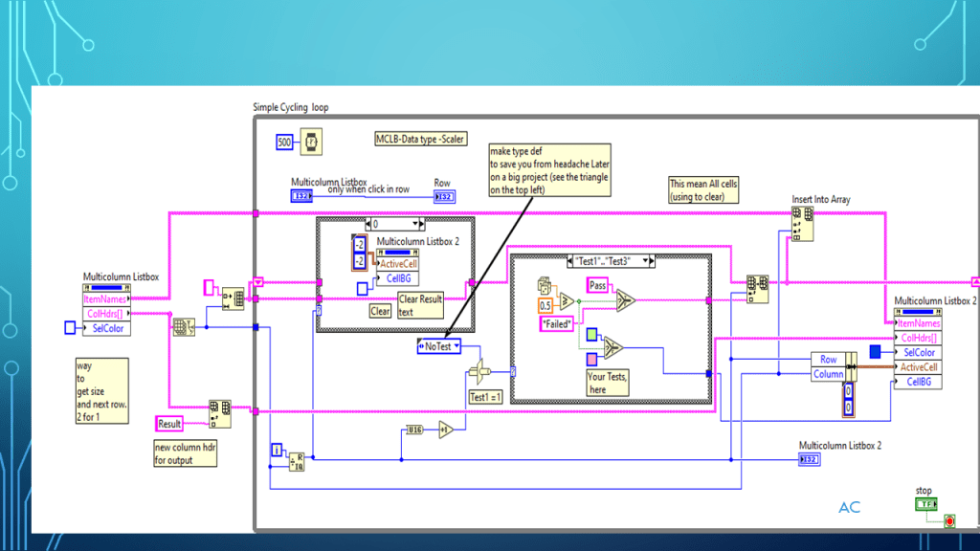The height and width of the screenshot is (551, 980).
Task: Click the Result string constant
Action: (x=169, y=423)
